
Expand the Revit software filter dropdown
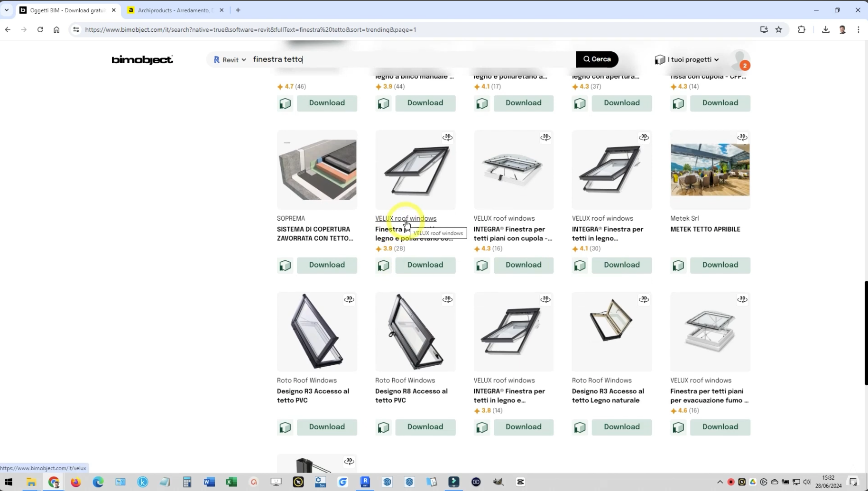[x=230, y=60]
